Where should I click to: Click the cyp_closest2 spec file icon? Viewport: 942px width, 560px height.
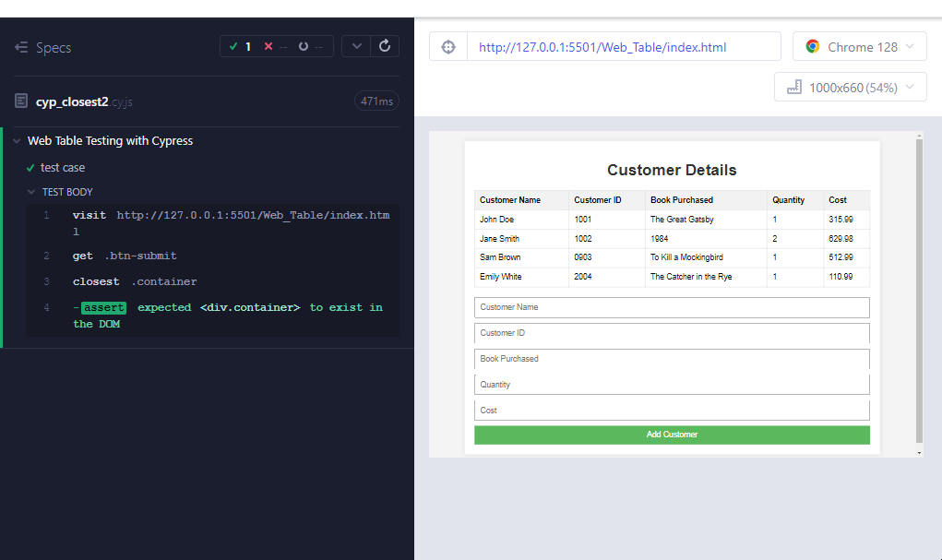pos(21,101)
